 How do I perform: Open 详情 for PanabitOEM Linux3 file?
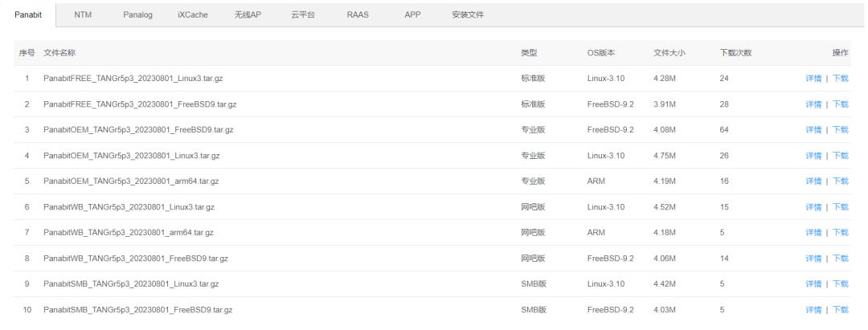[813, 155]
